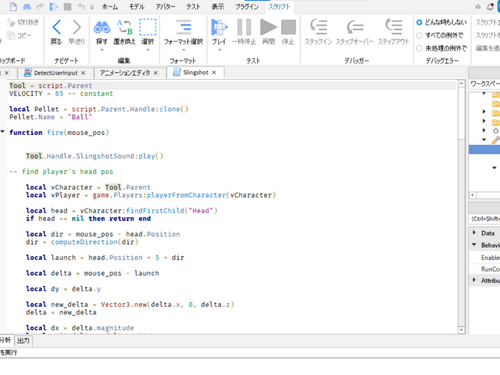The image size is (500, 375).
Task: Close the Slingshot script tab
Action: 214,72
